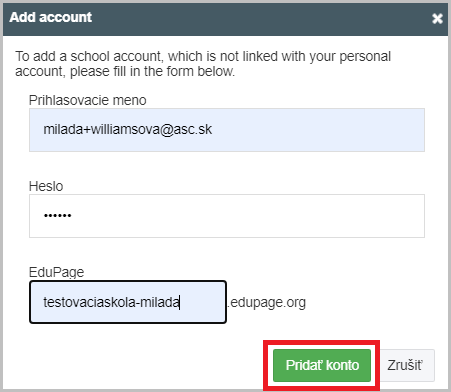Click the instruction paragraph about school account

[203, 64]
